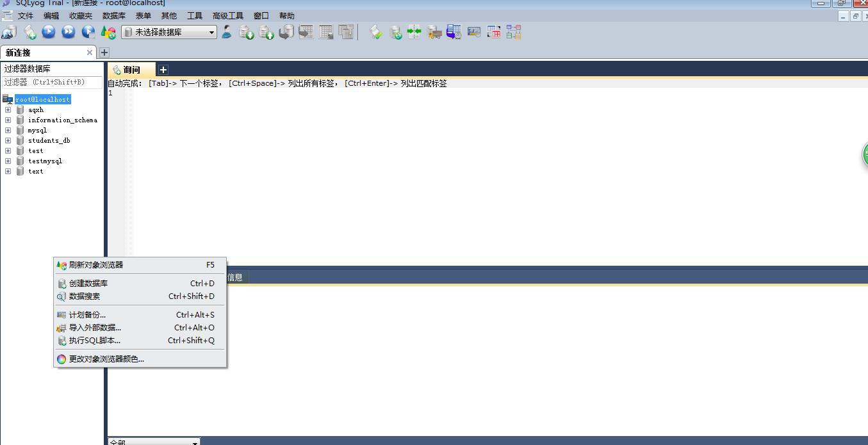Viewport: 868px width, 445px height.
Task: Open the 高级工具 menu
Action: click(228, 16)
